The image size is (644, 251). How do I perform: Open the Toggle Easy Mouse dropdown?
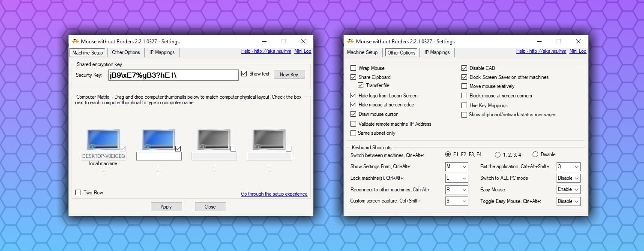point(569,201)
